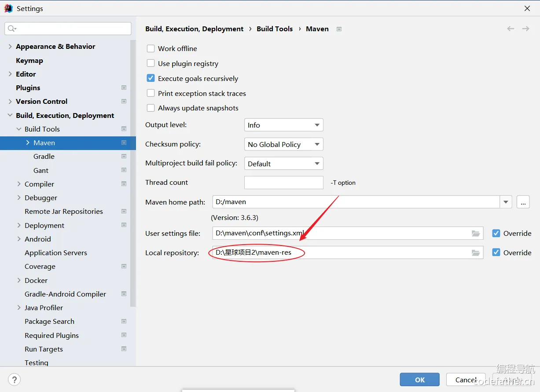Select the Android settings item
This screenshot has height=392, width=540.
[38, 239]
